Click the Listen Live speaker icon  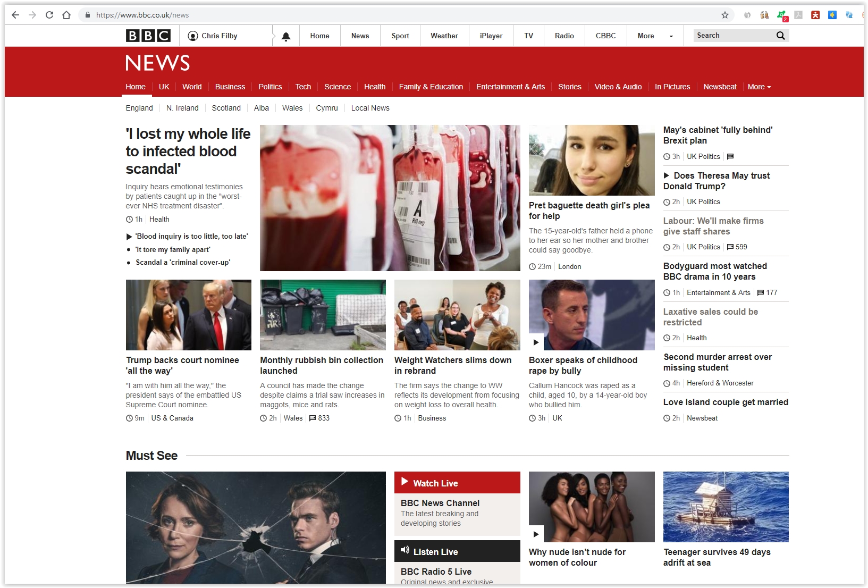(x=405, y=550)
